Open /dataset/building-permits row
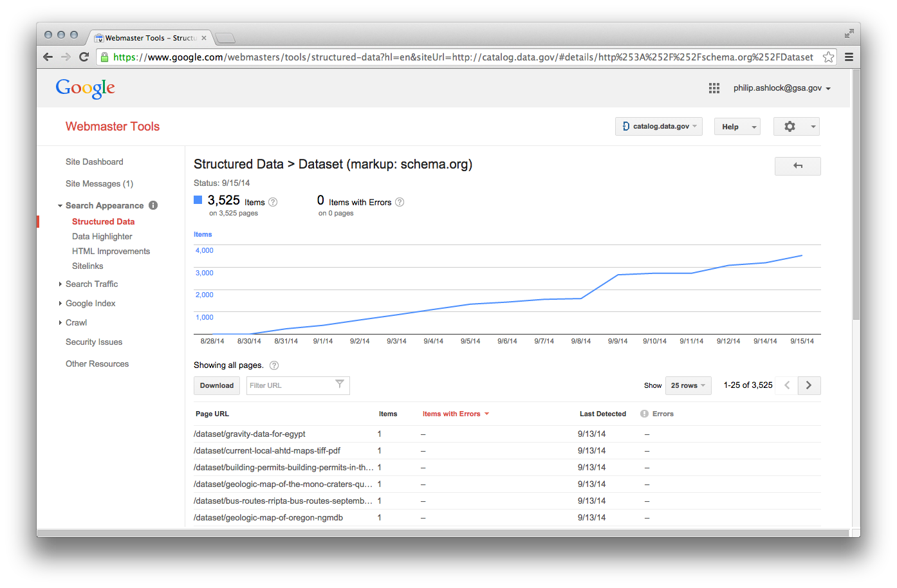 [283, 467]
